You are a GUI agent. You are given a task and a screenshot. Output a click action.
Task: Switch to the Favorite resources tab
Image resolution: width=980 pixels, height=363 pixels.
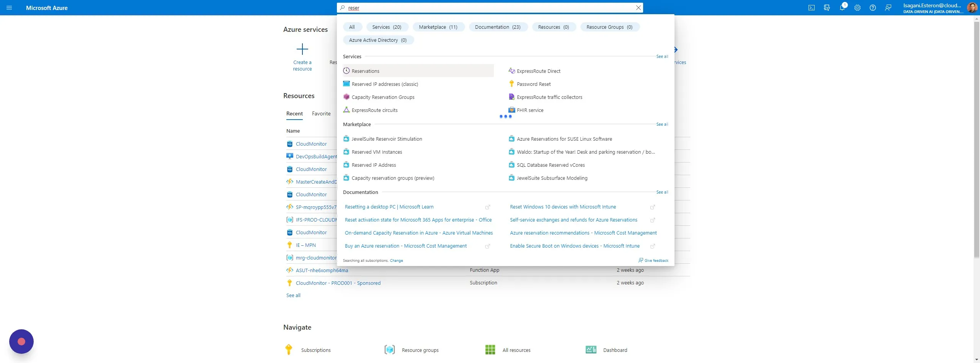point(321,113)
